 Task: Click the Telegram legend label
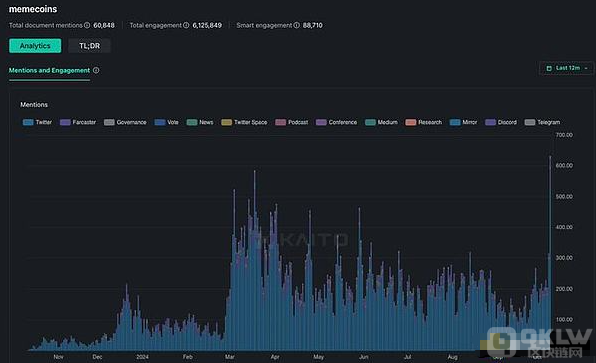(548, 122)
